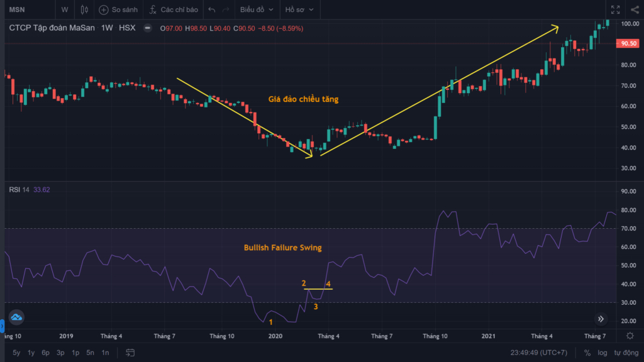Viewport: 644px width, 362px height.
Task: Open chart settings gear
Action: point(630,336)
